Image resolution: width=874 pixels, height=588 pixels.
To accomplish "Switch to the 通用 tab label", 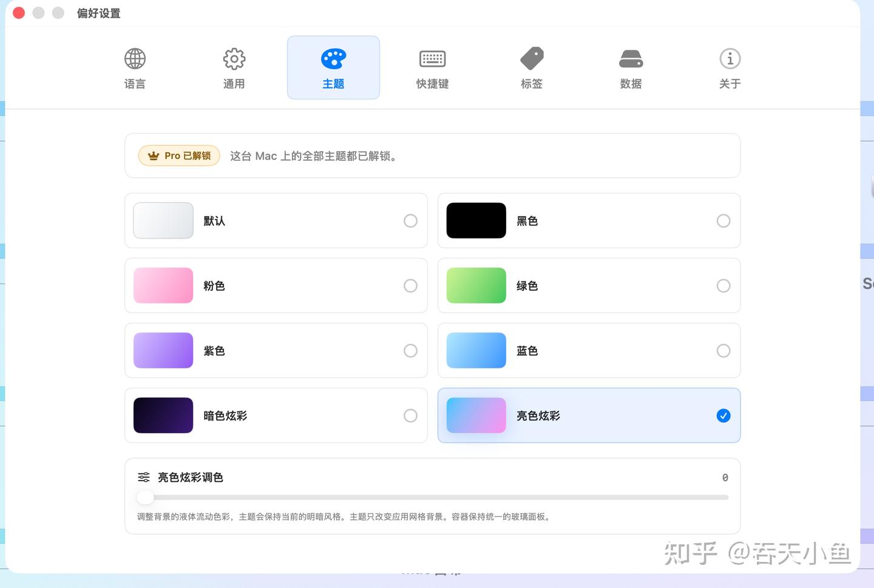I will 234,84.
